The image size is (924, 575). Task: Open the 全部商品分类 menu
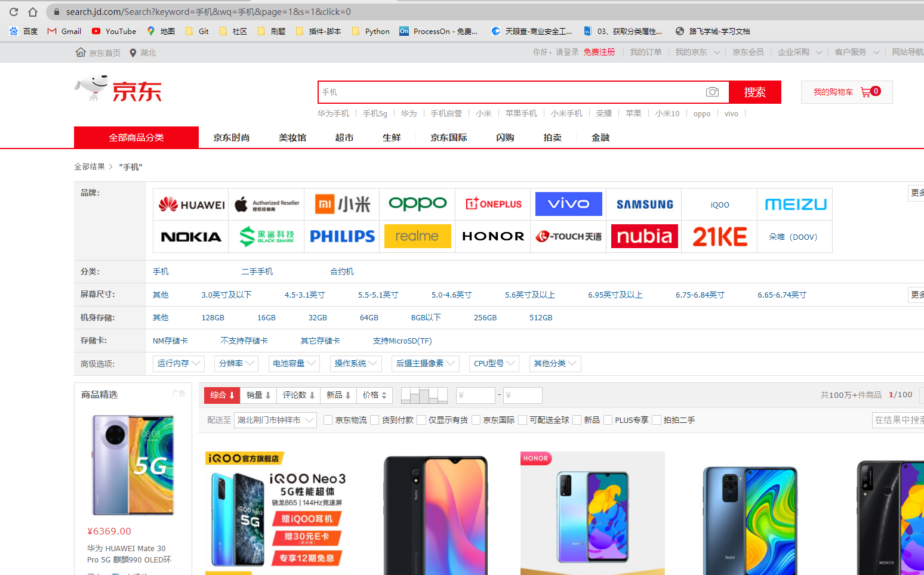click(136, 137)
